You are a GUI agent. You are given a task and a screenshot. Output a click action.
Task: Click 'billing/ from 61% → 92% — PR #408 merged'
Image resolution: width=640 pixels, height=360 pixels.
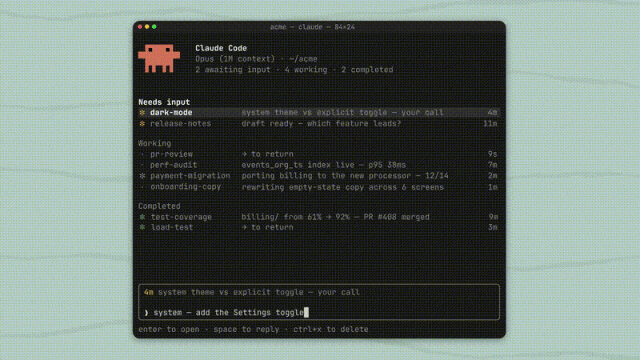coord(335,217)
